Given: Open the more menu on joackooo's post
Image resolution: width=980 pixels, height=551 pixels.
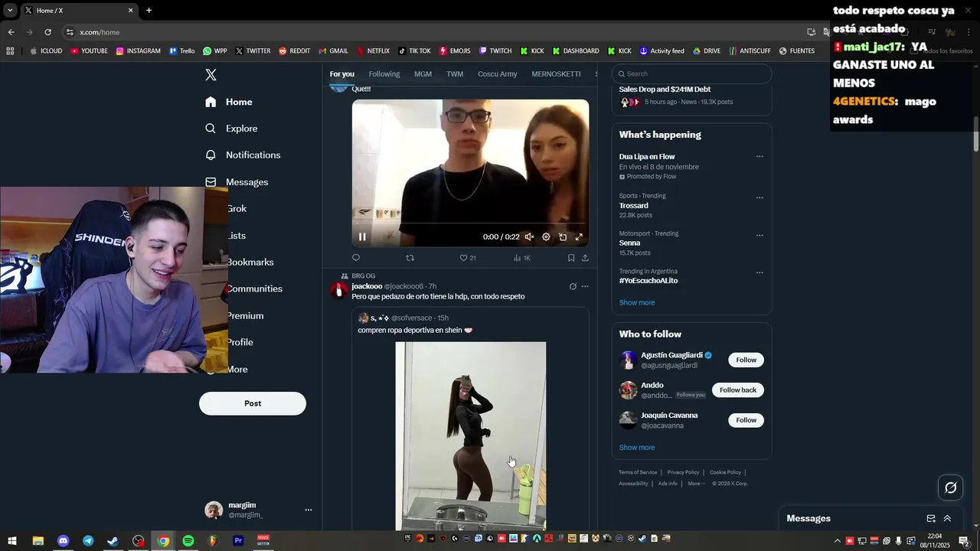Looking at the screenshot, I should pyautogui.click(x=585, y=286).
